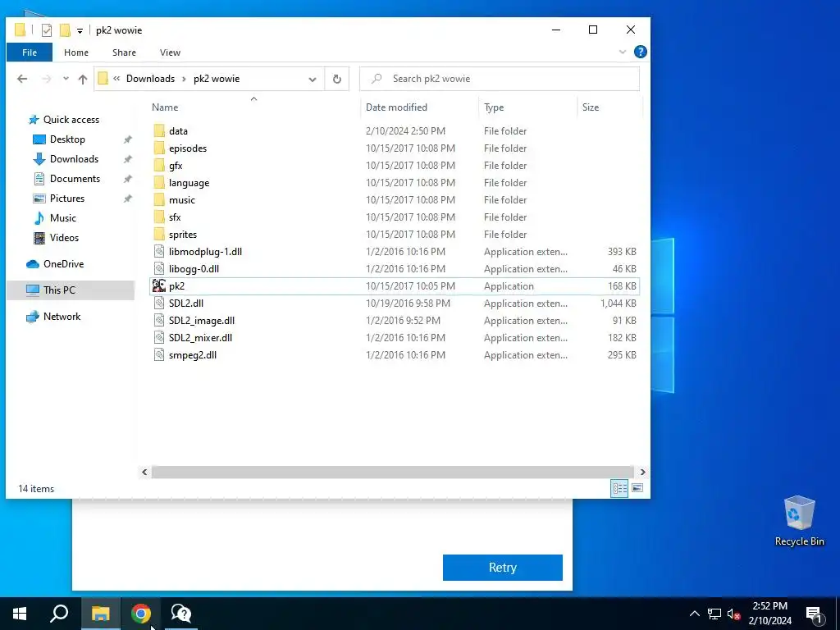Refresh the pk2 wowie folder view
The width and height of the screenshot is (840, 630).
337,79
